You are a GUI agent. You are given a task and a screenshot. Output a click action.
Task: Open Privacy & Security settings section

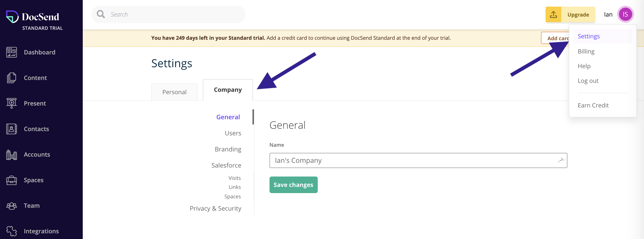(215, 208)
